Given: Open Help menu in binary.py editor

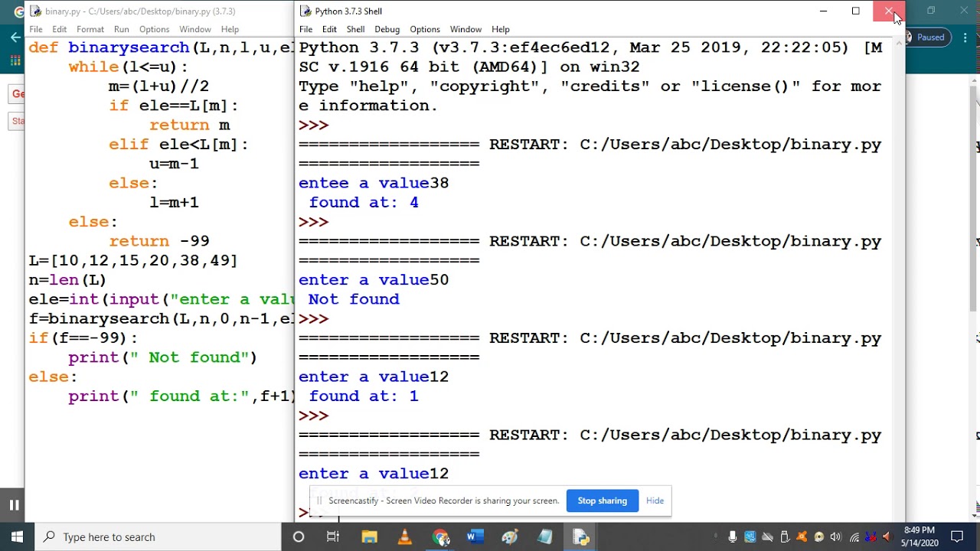Looking at the screenshot, I should 230,29.
